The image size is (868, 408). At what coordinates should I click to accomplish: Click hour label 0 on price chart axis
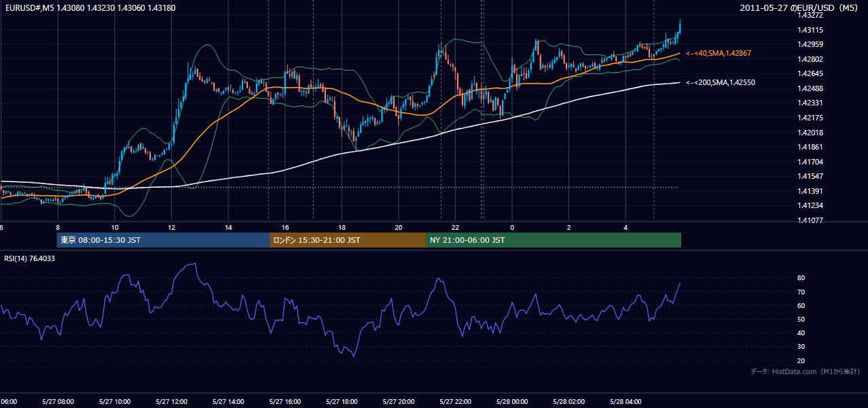click(x=512, y=227)
